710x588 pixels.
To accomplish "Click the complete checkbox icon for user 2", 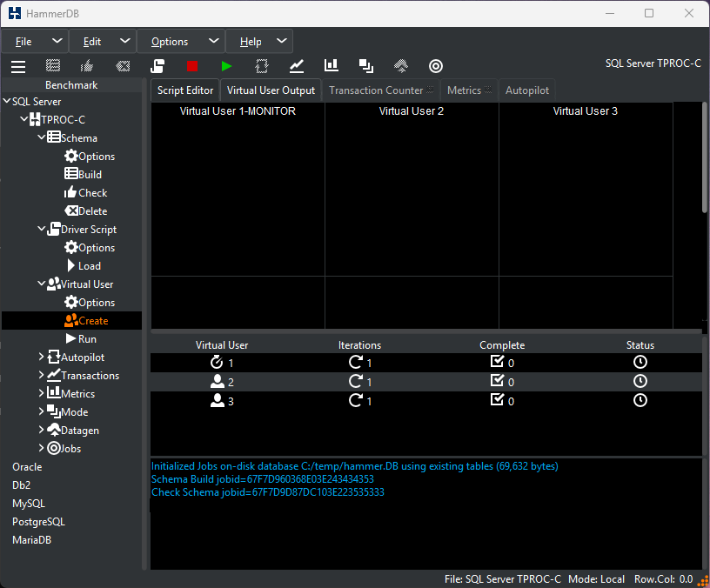I will pyautogui.click(x=497, y=381).
